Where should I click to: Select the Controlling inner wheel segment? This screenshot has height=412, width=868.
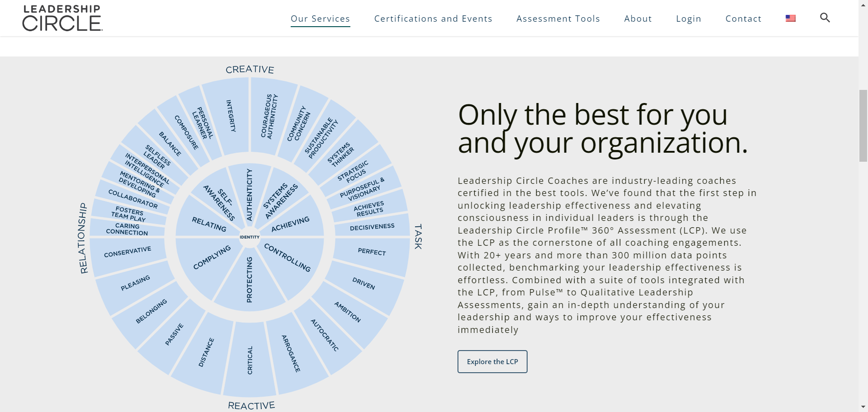coord(288,257)
